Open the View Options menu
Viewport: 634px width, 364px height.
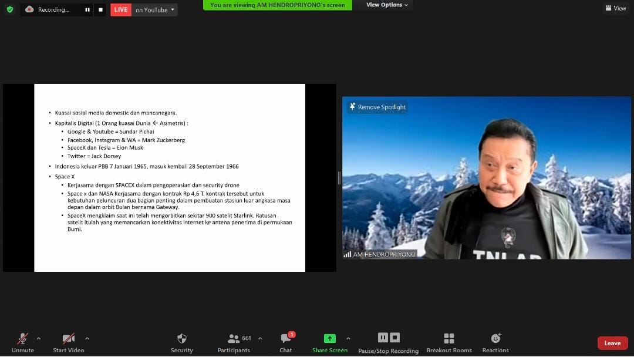(387, 5)
